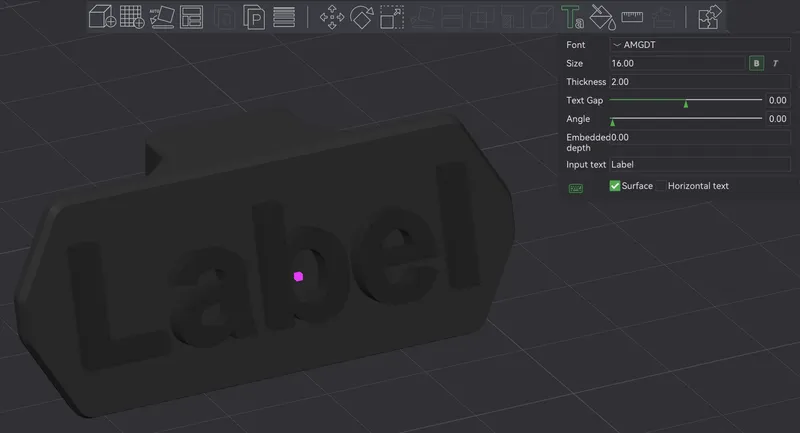
Task: Click the greyed-out icon after the ruler
Action: tap(662, 17)
